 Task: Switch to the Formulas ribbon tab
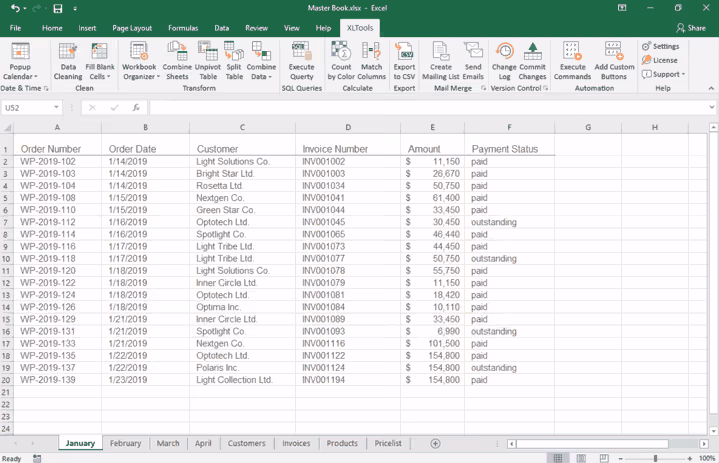pyautogui.click(x=182, y=28)
